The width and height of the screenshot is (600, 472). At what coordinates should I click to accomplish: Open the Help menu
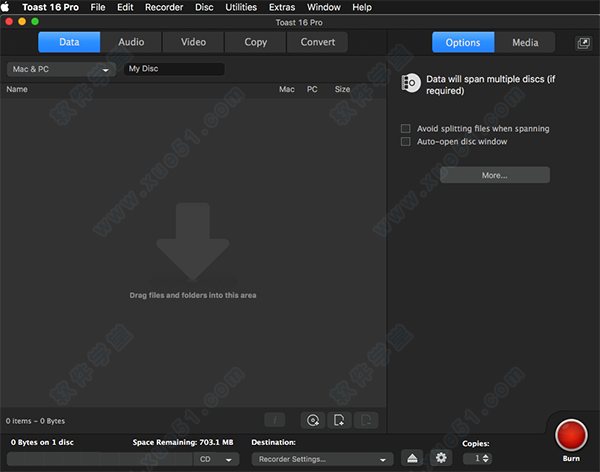[x=362, y=7]
